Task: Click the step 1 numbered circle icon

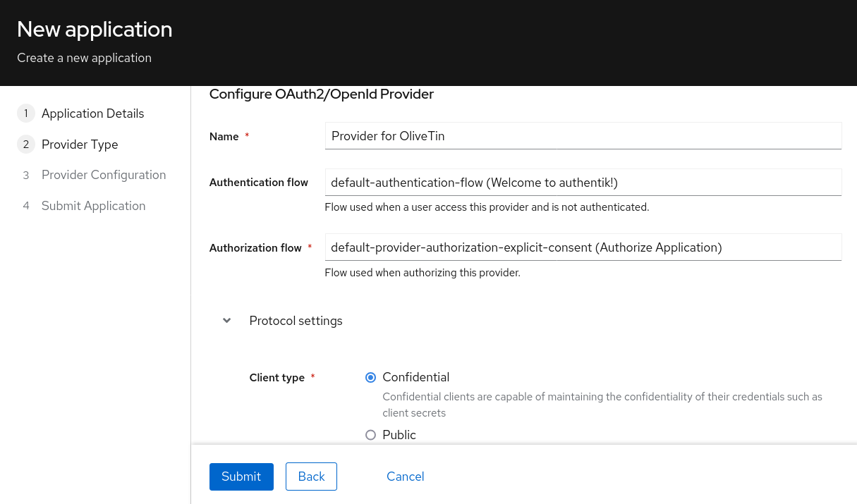Action: pyautogui.click(x=26, y=113)
